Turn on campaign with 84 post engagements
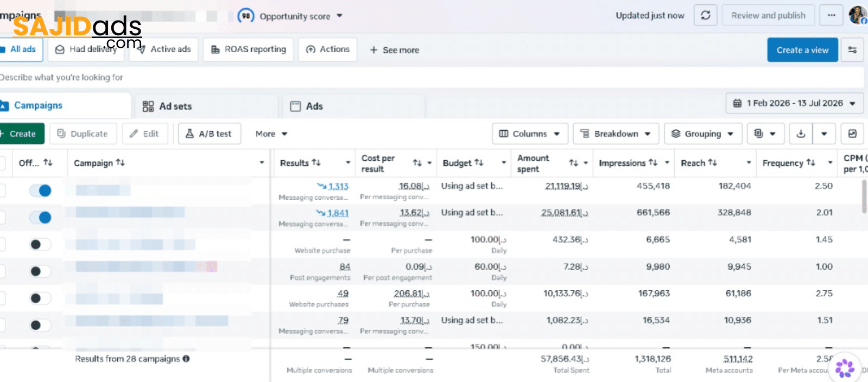This screenshot has width=868, height=382. (41, 271)
